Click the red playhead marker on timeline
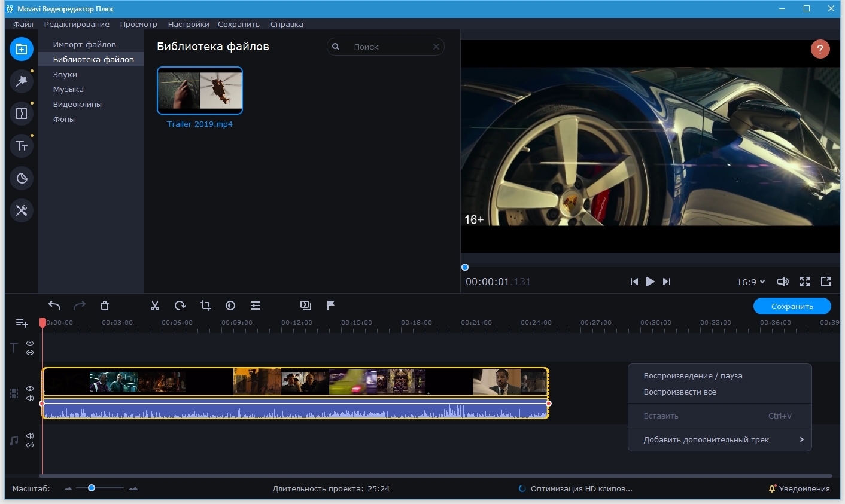 42,322
